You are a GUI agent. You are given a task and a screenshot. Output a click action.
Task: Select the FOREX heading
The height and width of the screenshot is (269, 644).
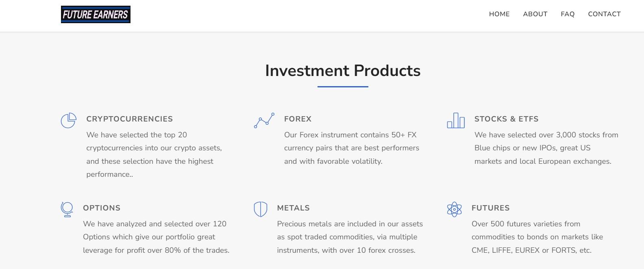(298, 119)
